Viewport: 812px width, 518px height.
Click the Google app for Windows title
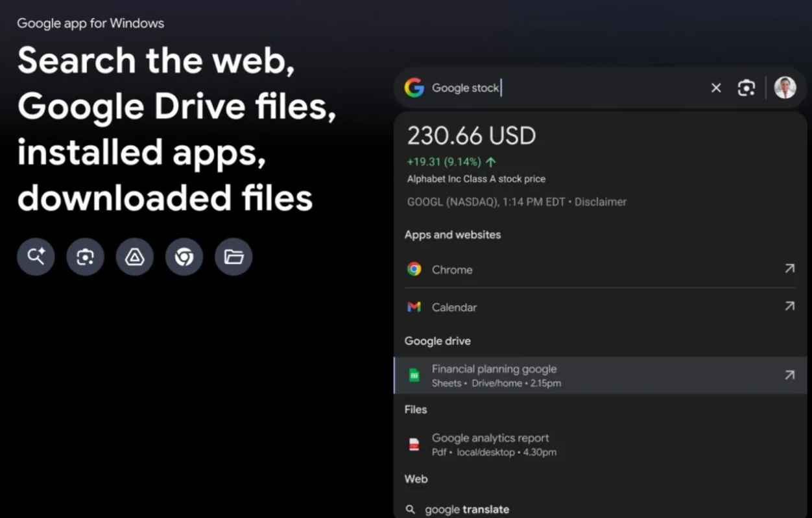(91, 23)
